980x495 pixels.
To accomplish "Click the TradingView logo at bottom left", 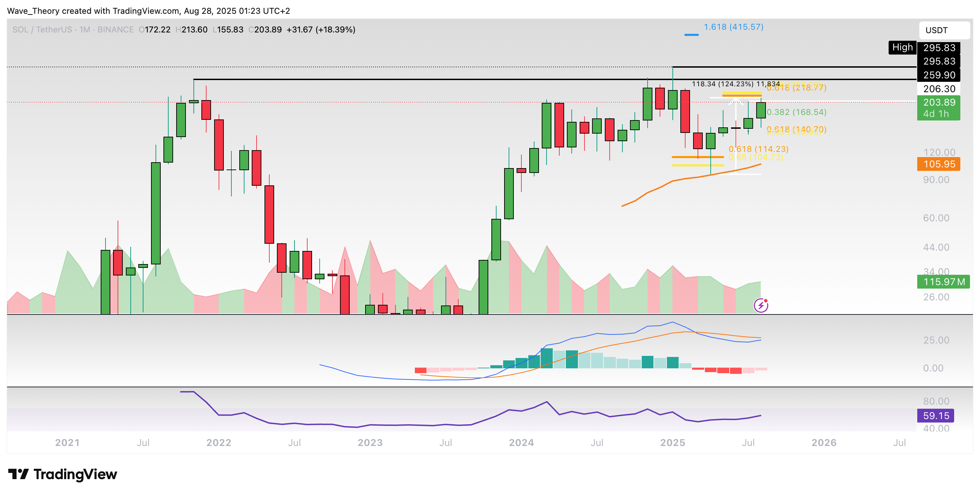I will click(63, 474).
